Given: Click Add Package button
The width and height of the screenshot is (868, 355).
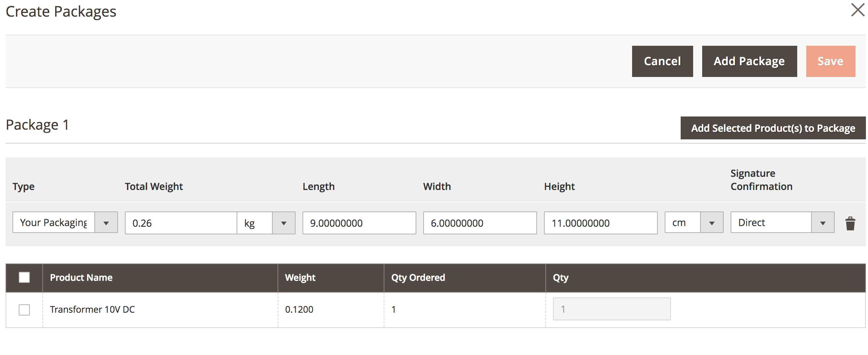Looking at the screenshot, I should click(749, 61).
